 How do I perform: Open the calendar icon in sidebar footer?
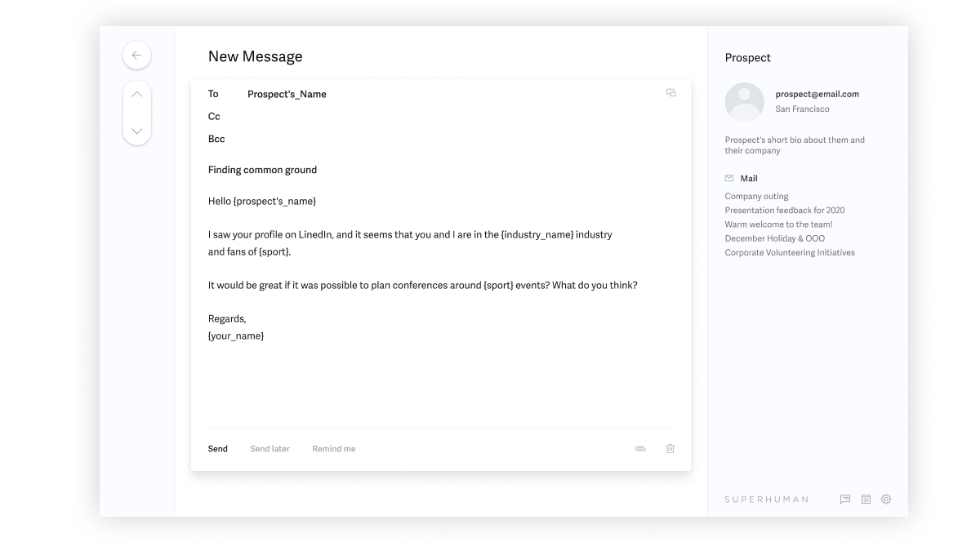(866, 499)
